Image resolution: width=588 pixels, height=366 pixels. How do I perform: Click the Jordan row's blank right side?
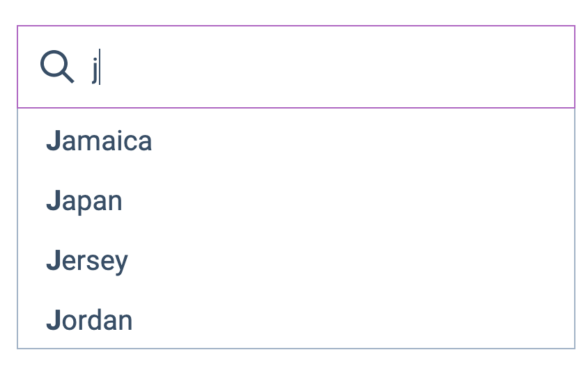coord(418,321)
